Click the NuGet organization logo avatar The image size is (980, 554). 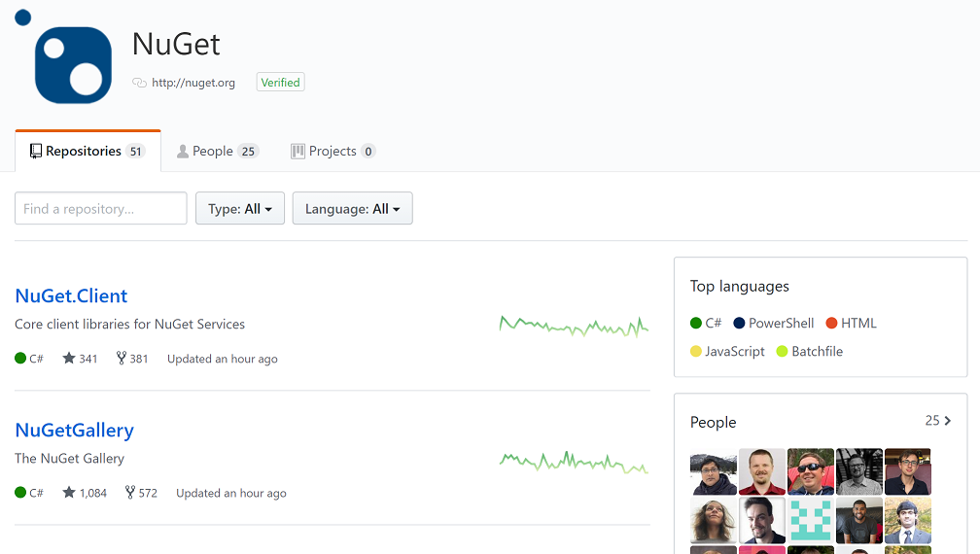coord(63,56)
